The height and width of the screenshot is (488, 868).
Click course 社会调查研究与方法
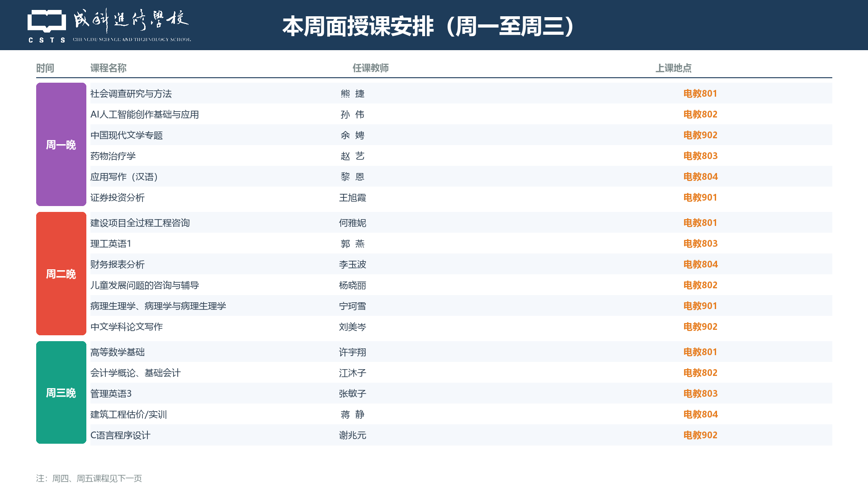pyautogui.click(x=131, y=94)
